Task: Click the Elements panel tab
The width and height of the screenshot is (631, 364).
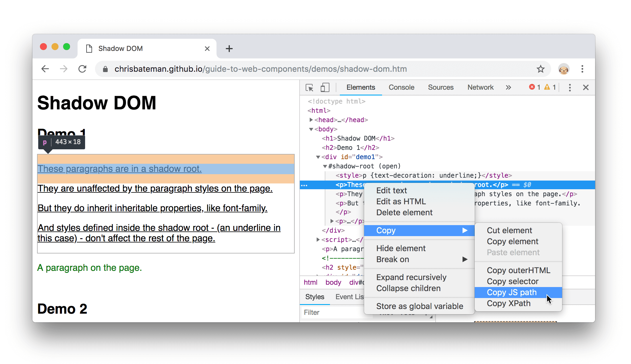Action: coord(362,87)
